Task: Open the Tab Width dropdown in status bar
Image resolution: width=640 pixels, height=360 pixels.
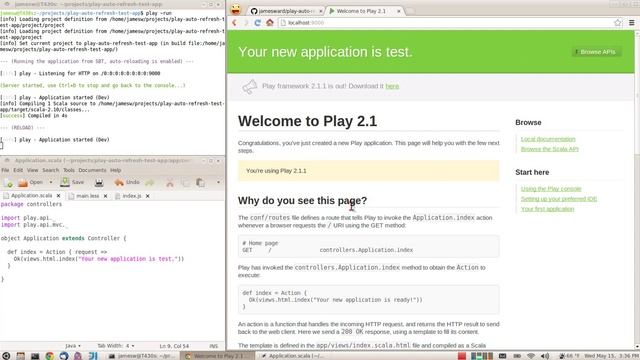Action: [116, 346]
